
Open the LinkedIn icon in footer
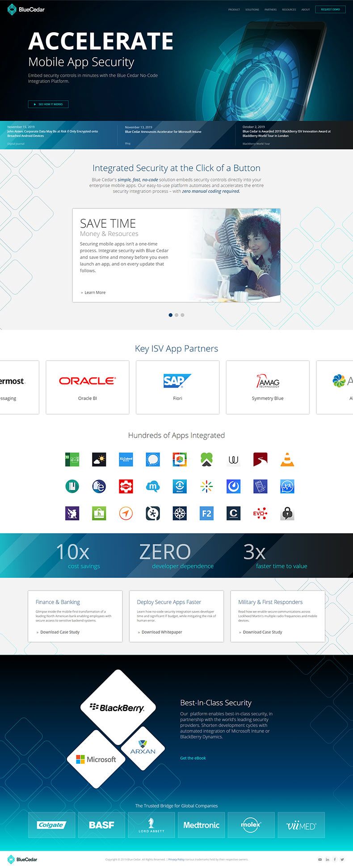pyautogui.click(x=327, y=860)
